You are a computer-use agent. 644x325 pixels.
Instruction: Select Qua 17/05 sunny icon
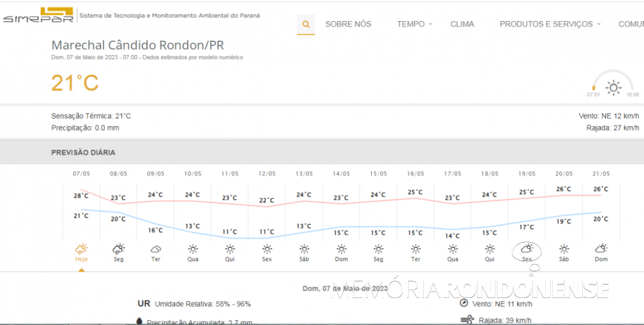tap(453, 249)
